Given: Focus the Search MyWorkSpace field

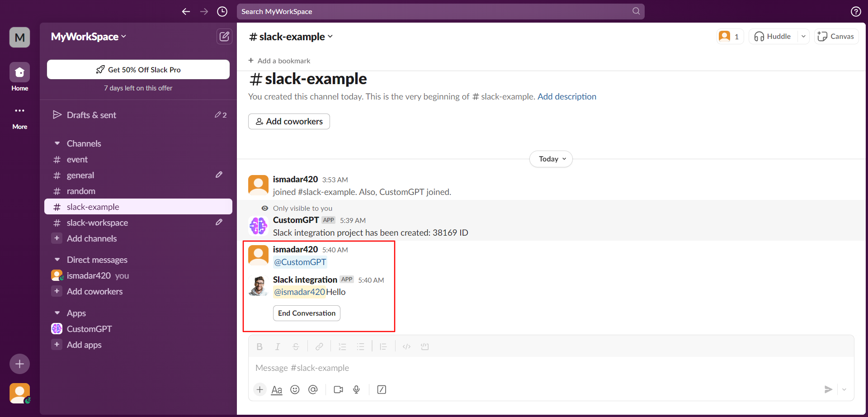Looking at the screenshot, I should (x=441, y=11).
